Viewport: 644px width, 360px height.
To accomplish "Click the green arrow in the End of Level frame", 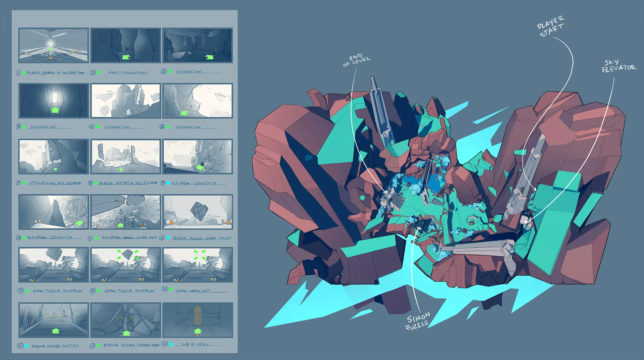I will (x=198, y=331).
